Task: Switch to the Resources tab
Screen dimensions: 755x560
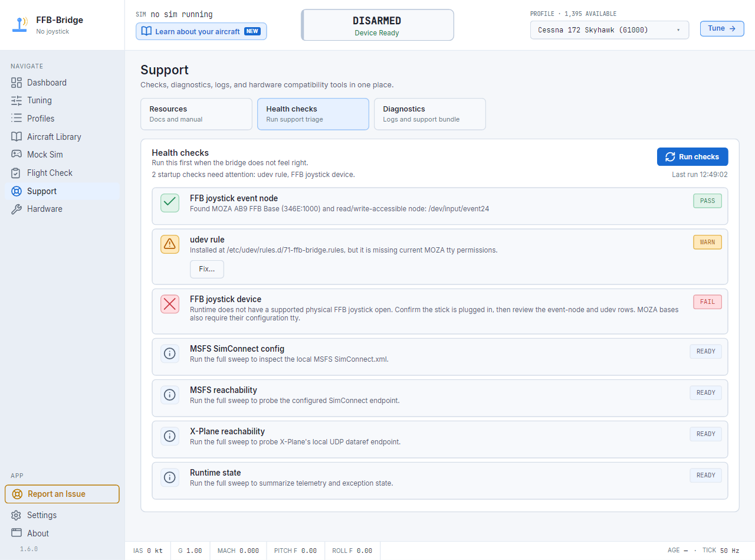Action: (196, 114)
